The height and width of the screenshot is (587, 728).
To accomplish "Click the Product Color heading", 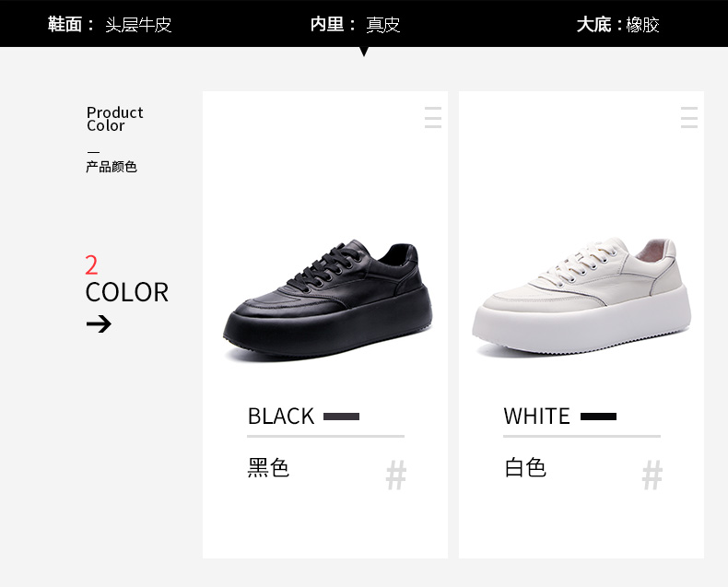I will point(114,119).
